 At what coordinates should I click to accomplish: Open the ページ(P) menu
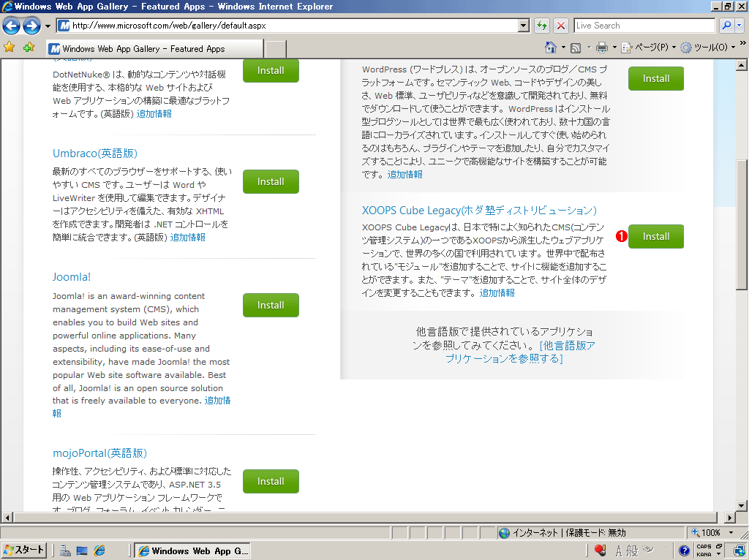(649, 48)
